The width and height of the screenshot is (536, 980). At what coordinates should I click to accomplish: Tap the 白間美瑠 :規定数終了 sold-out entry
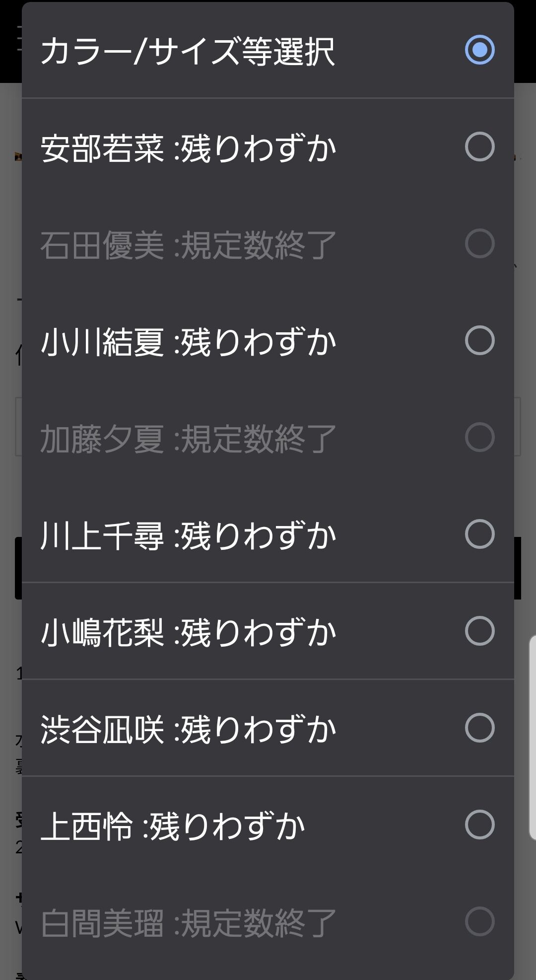[x=189, y=923]
